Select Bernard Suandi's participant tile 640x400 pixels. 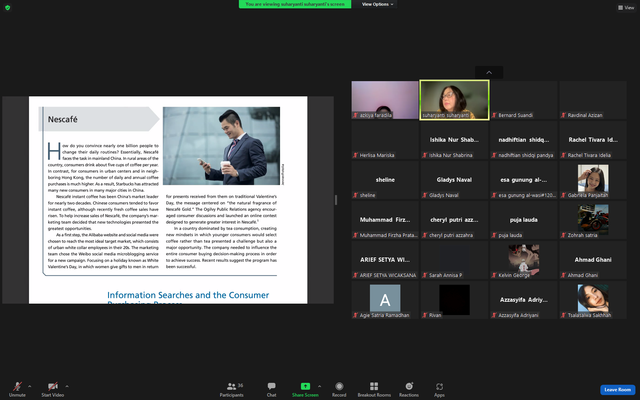[x=524, y=100]
